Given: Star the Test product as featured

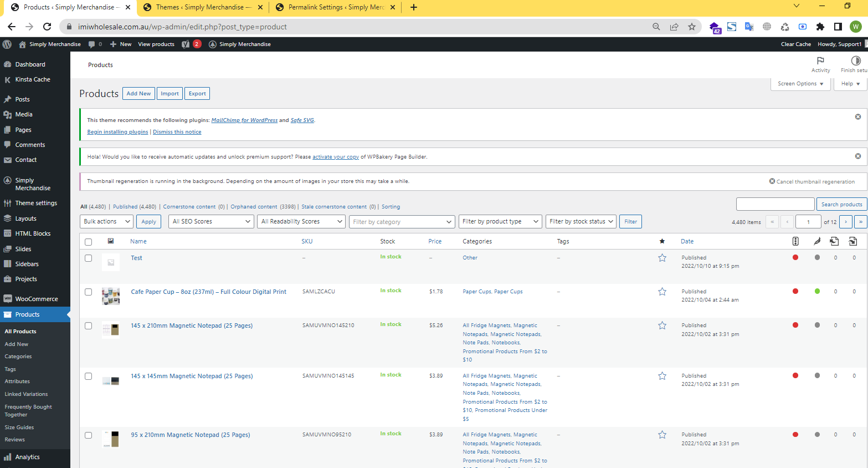Looking at the screenshot, I should pyautogui.click(x=662, y=258).
